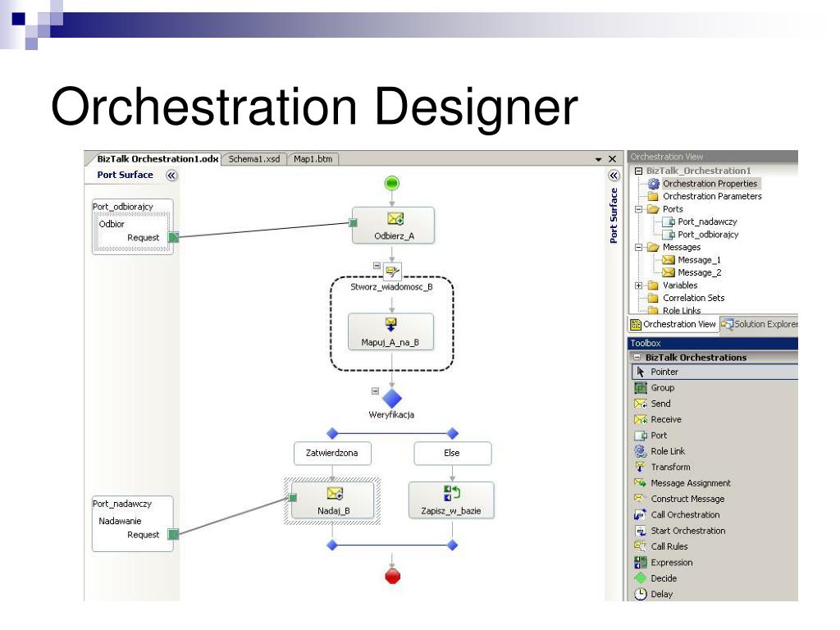Image resolution: width=840 pixels, height=630 pixels.
Task: Switch to Map1.btm tab
Action: pyautogui.click(x=313, y=159)
